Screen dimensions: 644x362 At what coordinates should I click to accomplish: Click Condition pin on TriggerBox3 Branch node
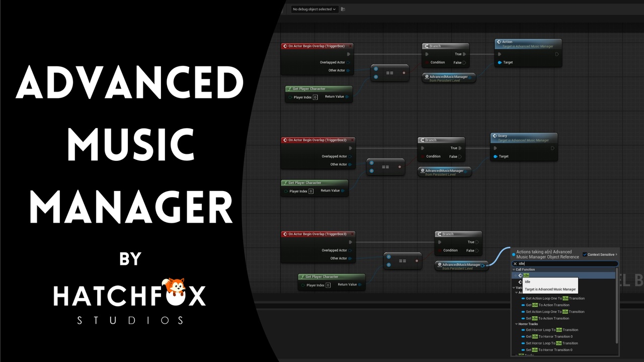click(440, 250)
